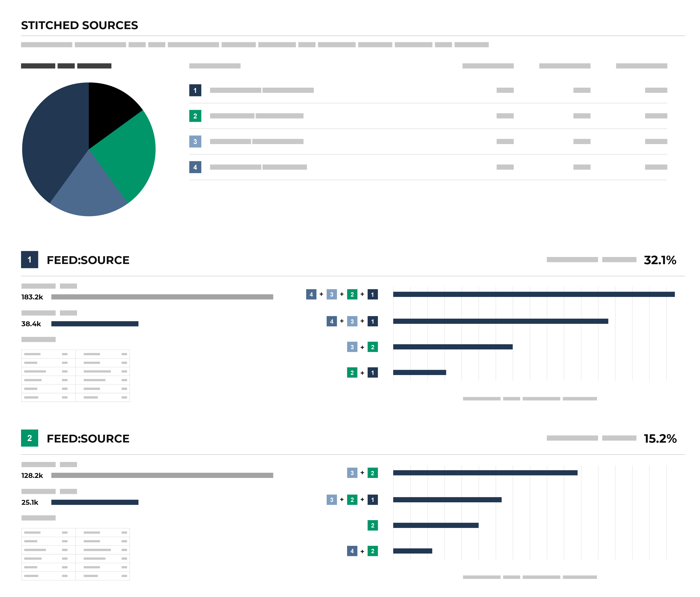Click badge 2 in source 2's top 3+2 row
700x597 pixels.
373,473
